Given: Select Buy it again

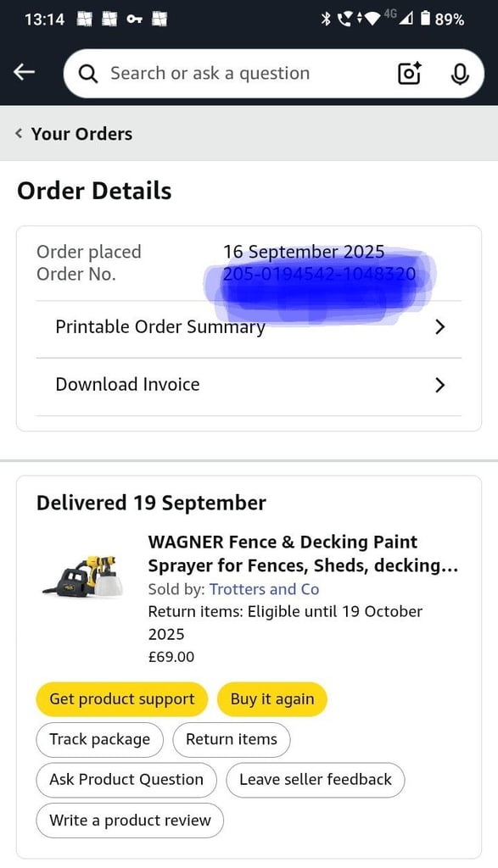Looking at the screenshot, I should [272, 698].
